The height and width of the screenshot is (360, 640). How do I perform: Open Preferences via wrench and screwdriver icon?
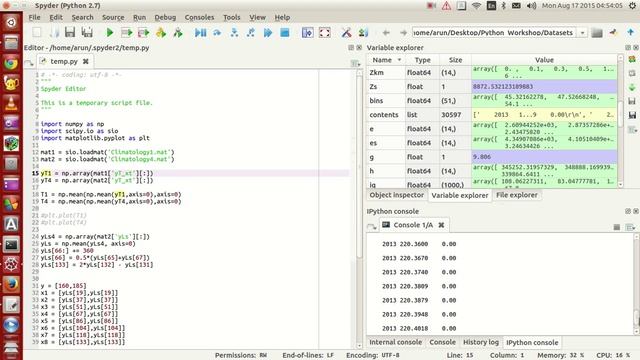click(x=347, y=32)
